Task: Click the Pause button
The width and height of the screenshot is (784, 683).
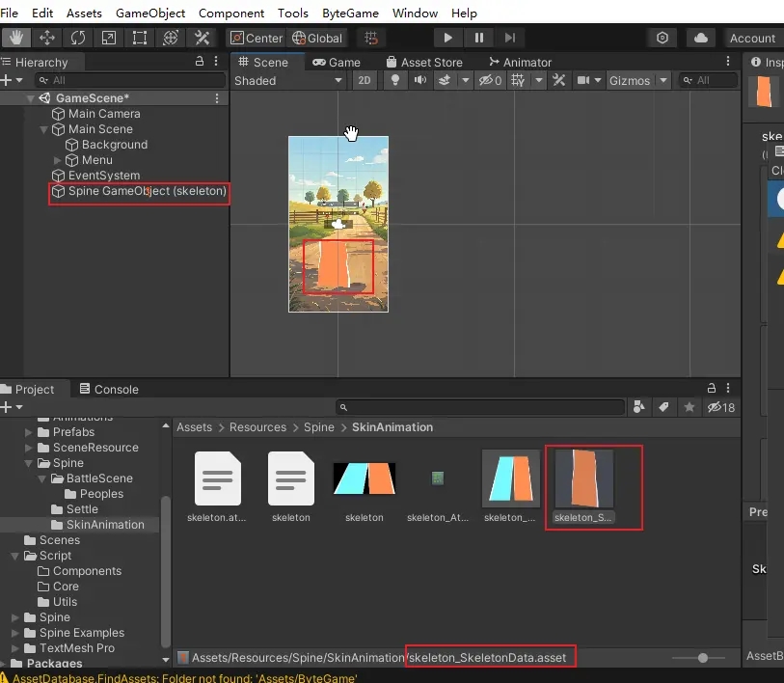Action: click(x=479, y=38)
